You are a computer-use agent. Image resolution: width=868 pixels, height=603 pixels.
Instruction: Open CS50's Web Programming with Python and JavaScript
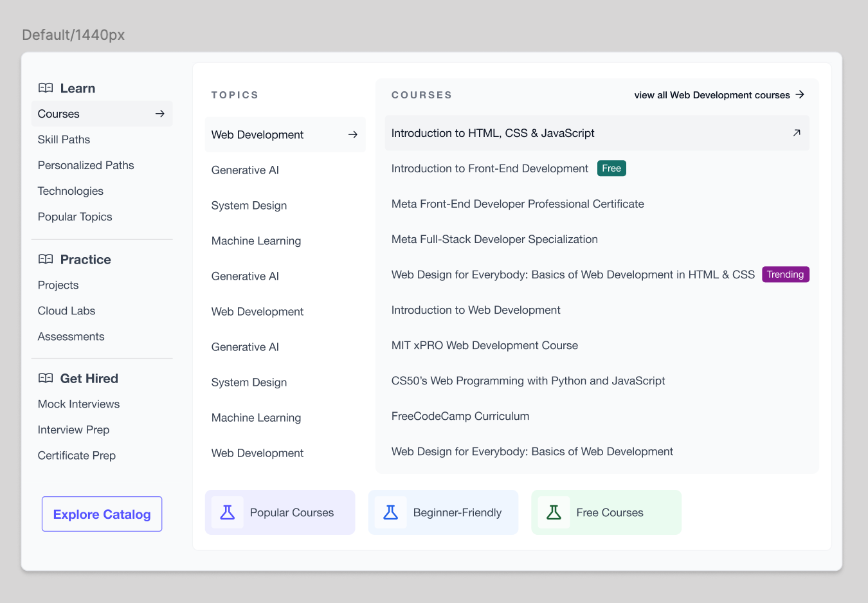[x=529, y=381]
